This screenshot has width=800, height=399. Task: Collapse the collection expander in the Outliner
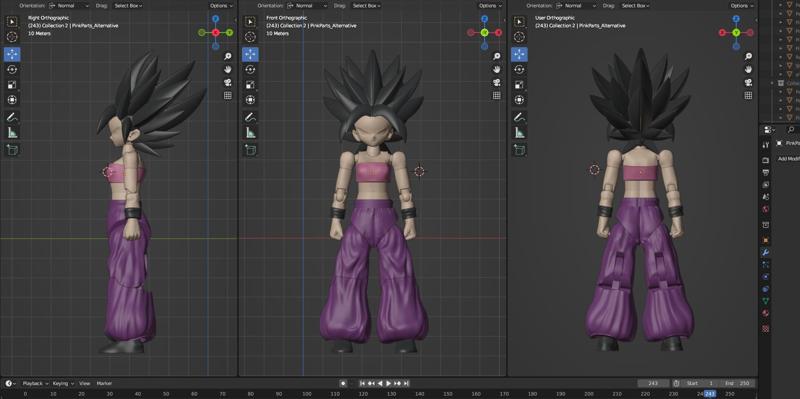pyautogui.click(x=772, y=83)
